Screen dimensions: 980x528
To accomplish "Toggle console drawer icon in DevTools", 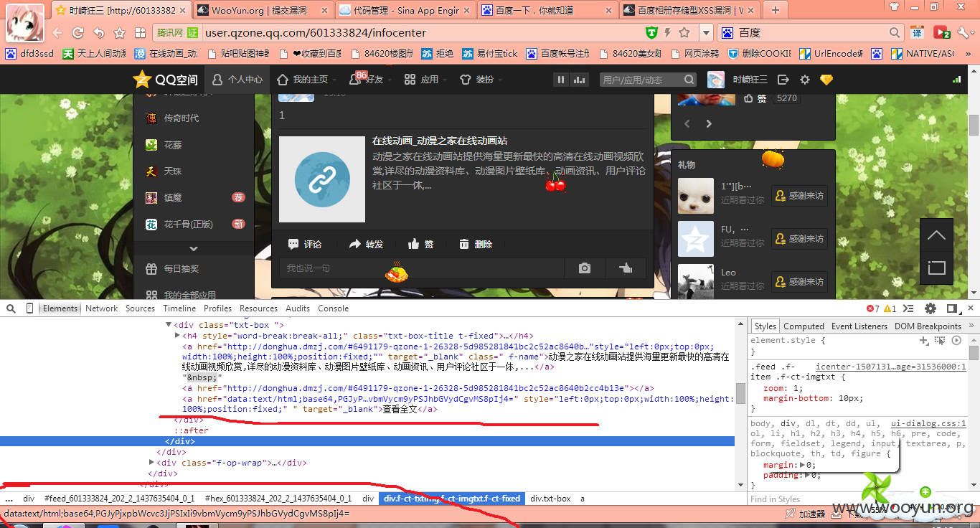I will pyautogui.click(x=908, y=308).
